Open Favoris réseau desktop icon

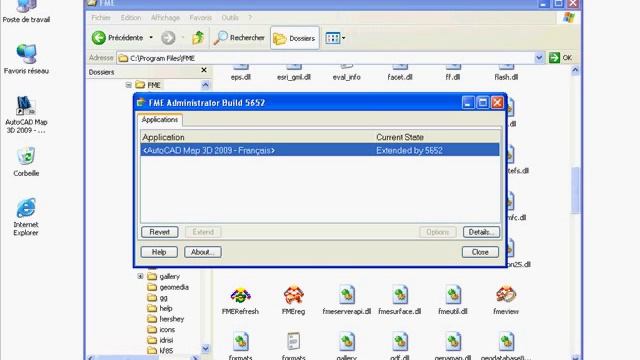click(x=26, y=59)
